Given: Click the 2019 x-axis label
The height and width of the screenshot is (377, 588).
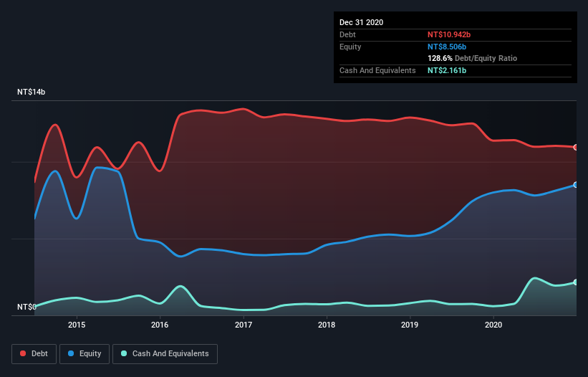Looking at the screenshot, I should click(x=410, y=325).
